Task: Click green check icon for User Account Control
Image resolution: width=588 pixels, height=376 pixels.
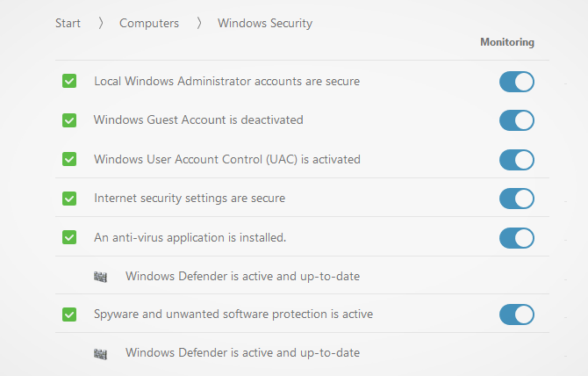Action: 69,159
